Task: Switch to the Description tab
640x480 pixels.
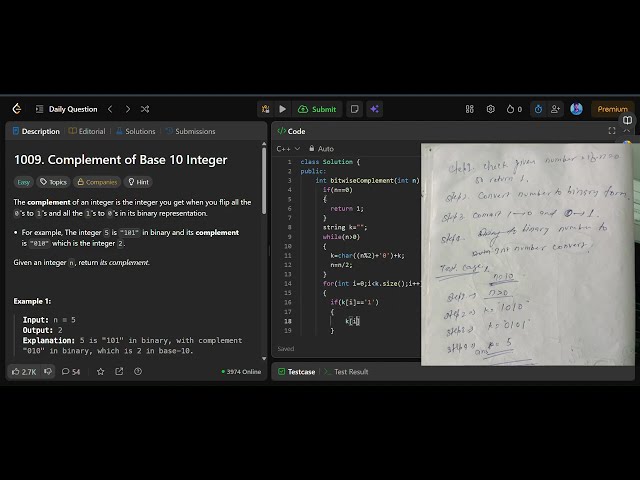Action: [36, 131]
